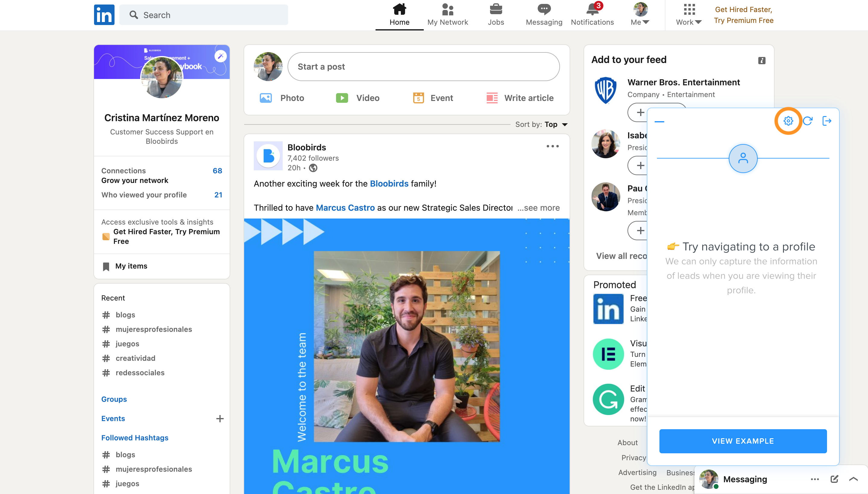The height and width of the screenshot is (494, 868).
Task: Follow Warner Bros. with plus button
Action: pyautogui.click(x=640, y=112)
